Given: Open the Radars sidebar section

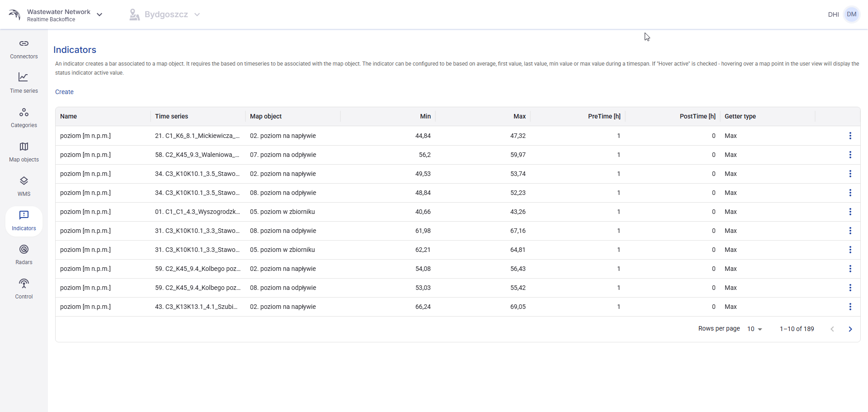Looking at the screenshot, I should point(24,255).
